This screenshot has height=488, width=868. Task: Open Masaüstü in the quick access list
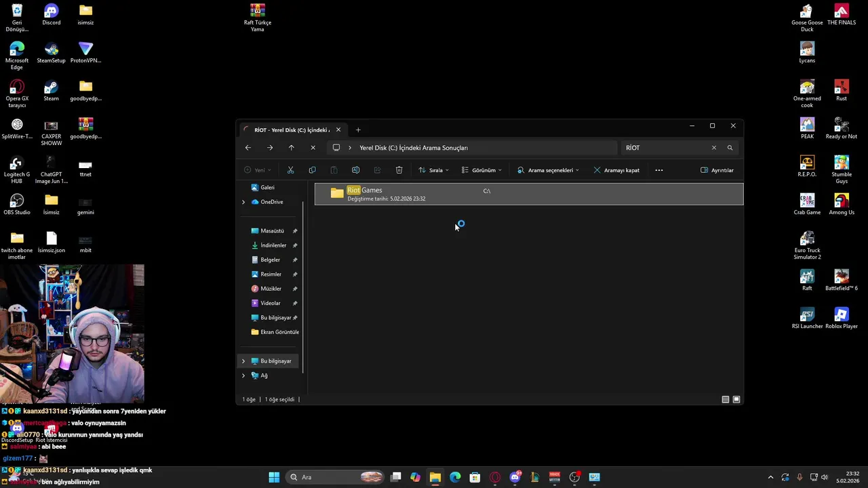point(273,231)
